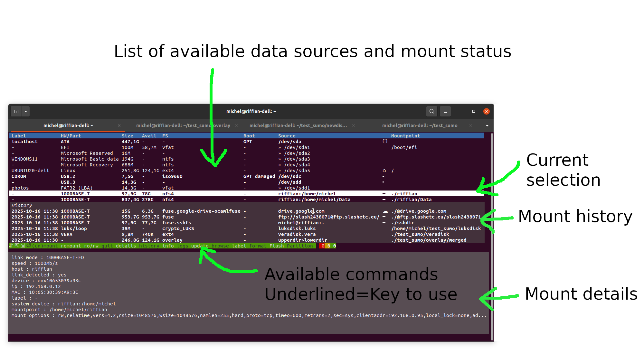Switch to the test_sumo/newdis... tab
The height and width of the screenshot is (354, 644).
pyautogui.click(x=298, y=126)
